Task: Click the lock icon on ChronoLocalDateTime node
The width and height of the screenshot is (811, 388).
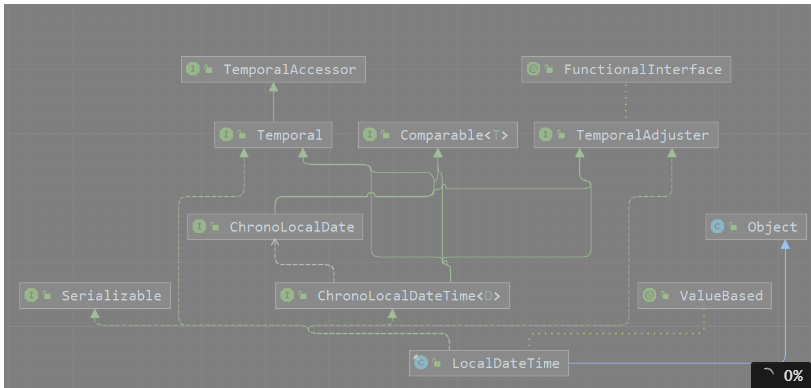Action: 303,295
